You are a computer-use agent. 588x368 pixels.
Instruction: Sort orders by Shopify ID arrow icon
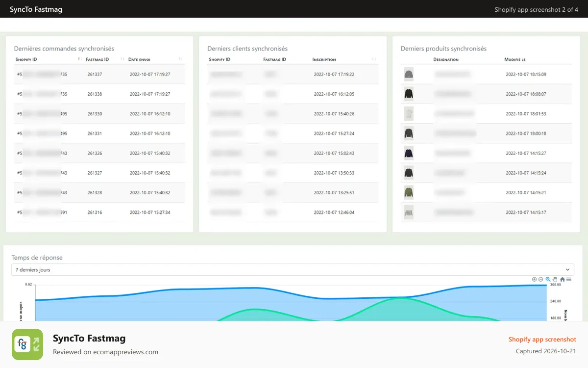[x=79, y=59]
